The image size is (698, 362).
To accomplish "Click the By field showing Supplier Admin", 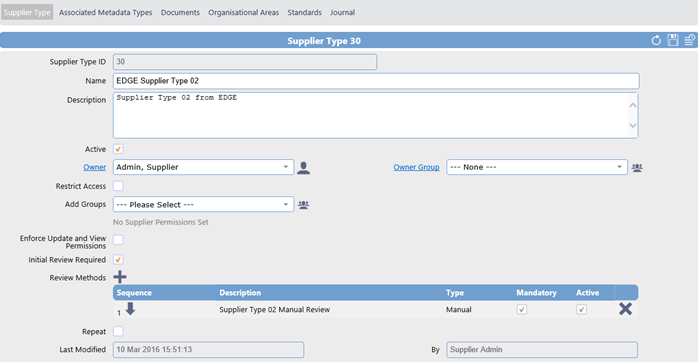I will pos(542,350).
